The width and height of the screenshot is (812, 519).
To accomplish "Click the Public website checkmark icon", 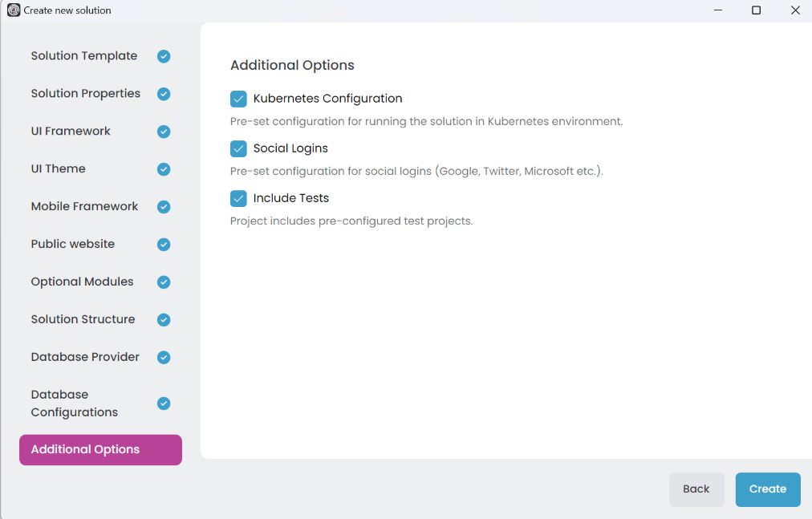I will click(164, 245).
